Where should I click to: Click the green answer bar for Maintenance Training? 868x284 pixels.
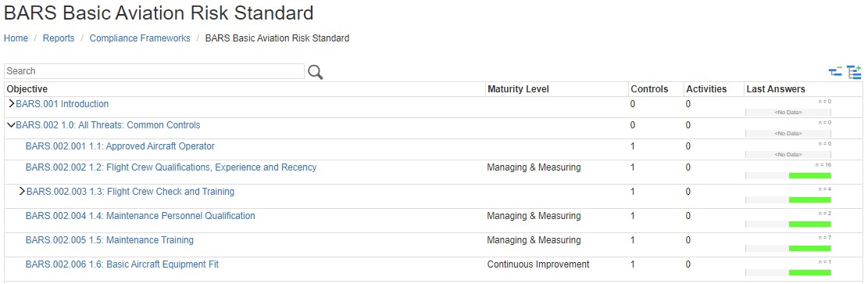coord(810,249)
